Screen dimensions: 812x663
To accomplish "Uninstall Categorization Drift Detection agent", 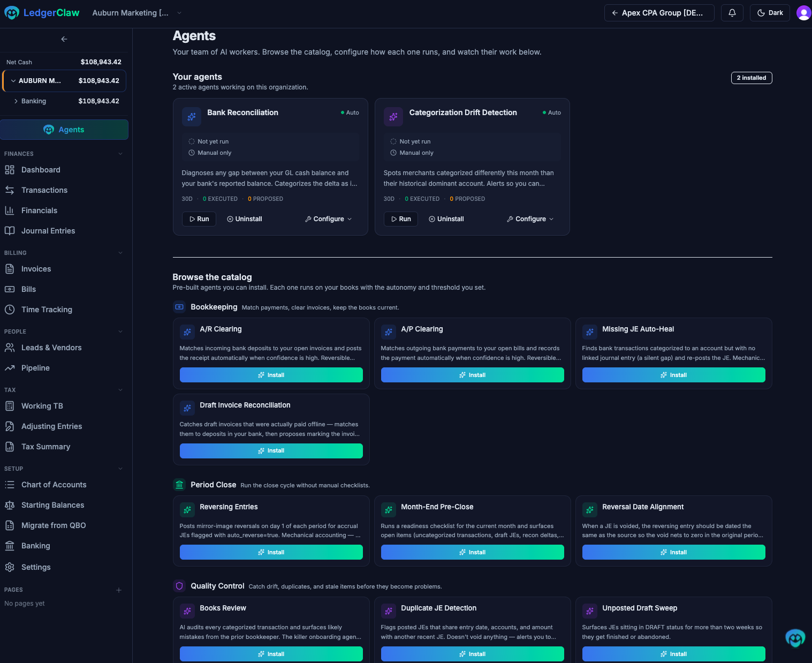I will (446, 219).
